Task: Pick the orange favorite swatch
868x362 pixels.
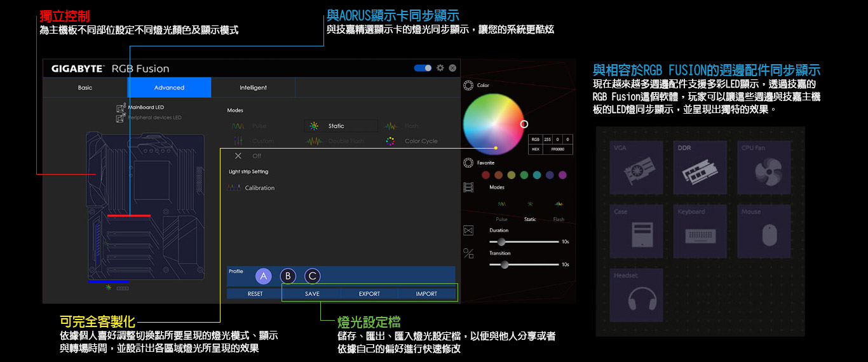Action: (x=498, y=175)
